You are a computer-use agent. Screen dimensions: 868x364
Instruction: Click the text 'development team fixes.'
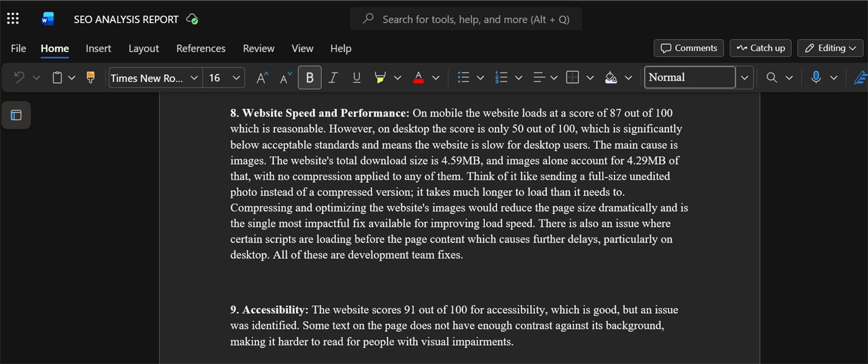click(405, 255)
